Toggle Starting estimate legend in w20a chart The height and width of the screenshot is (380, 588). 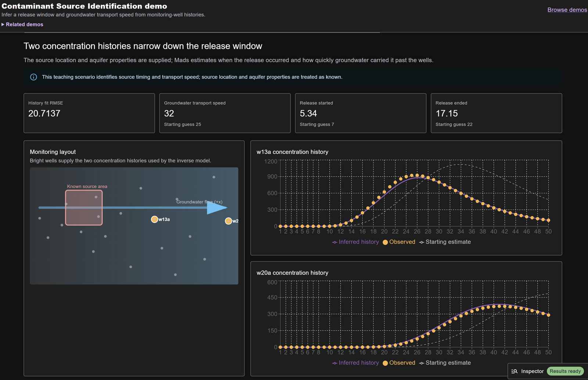click(x=445, y=363)
